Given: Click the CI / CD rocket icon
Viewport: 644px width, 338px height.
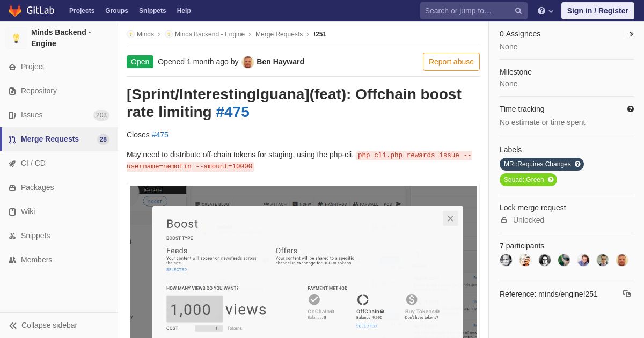Looking at the screenshot, I should coord(12,164).
